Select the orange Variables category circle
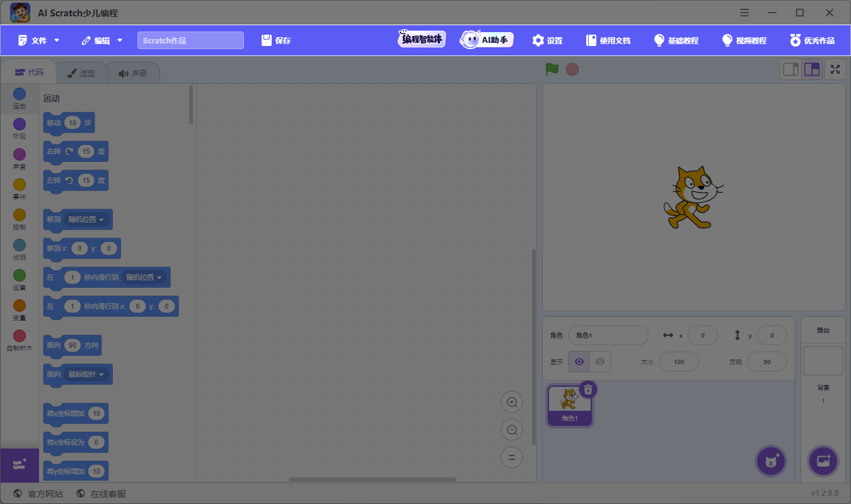Viewport: 851px width, 504px height. [x=20, y=306]
